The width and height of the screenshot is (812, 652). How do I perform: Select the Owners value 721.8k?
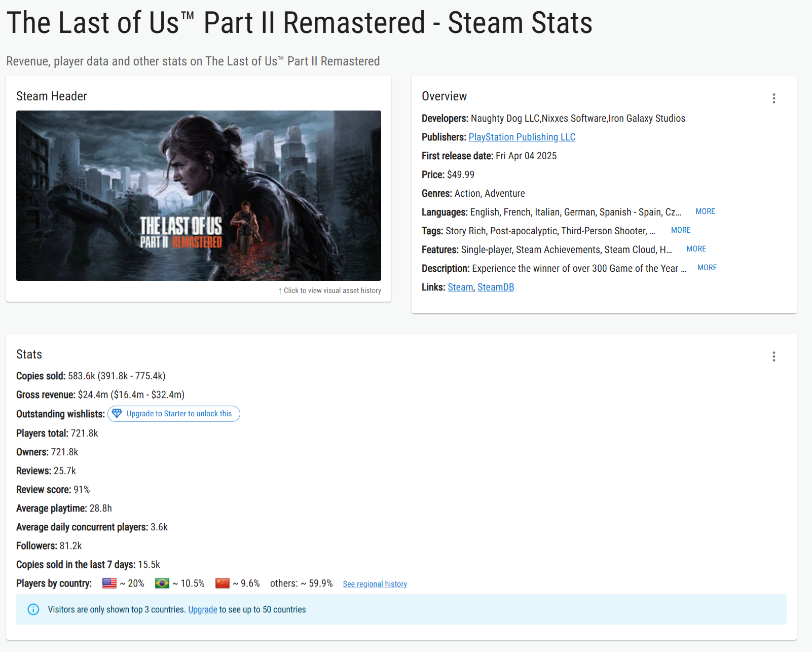[x=64, y=452]
